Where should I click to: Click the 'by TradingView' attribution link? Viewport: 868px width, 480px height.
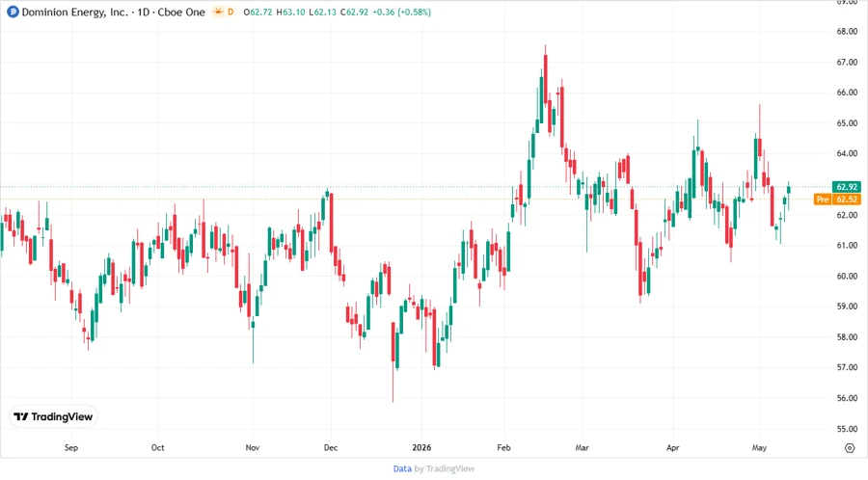pos(445,469)
